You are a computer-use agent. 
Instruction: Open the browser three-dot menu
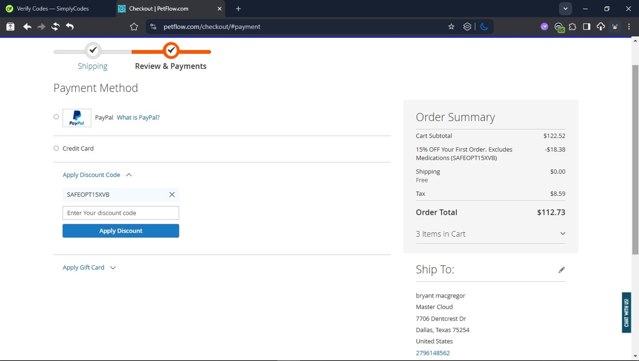coord(629,26)
